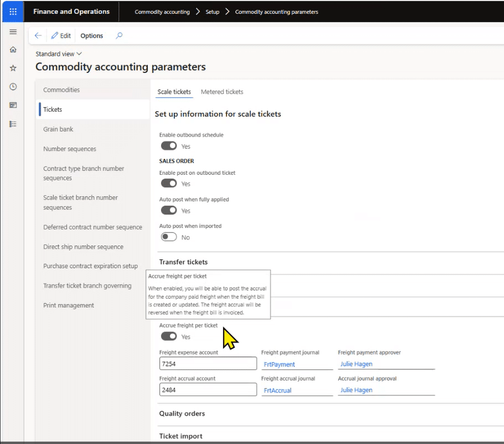
Task: Click the back arrow button
Action: click(38, 36)
